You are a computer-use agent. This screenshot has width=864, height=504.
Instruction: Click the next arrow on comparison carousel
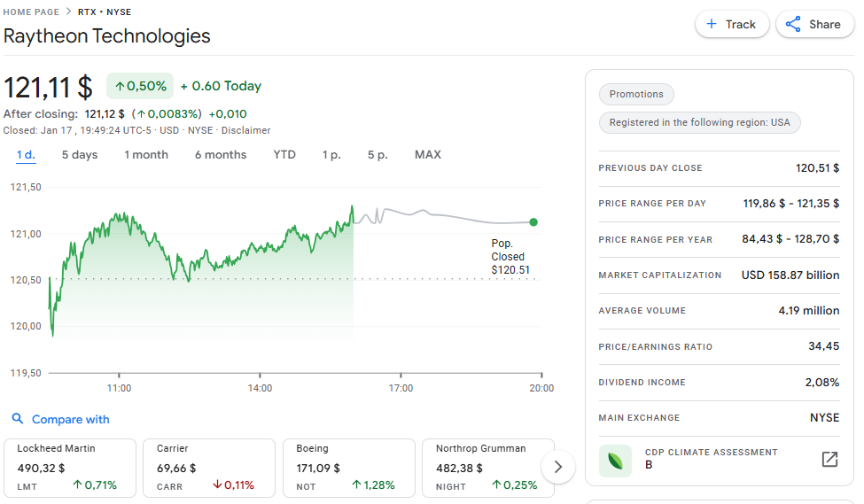(x=558, y=467)
